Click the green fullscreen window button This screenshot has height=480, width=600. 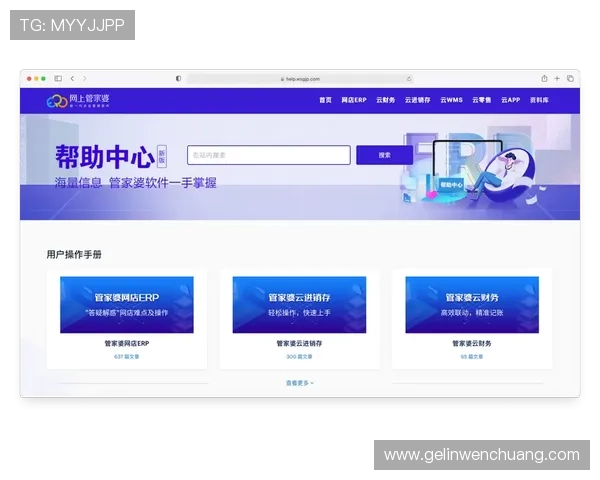click(44, 78)
